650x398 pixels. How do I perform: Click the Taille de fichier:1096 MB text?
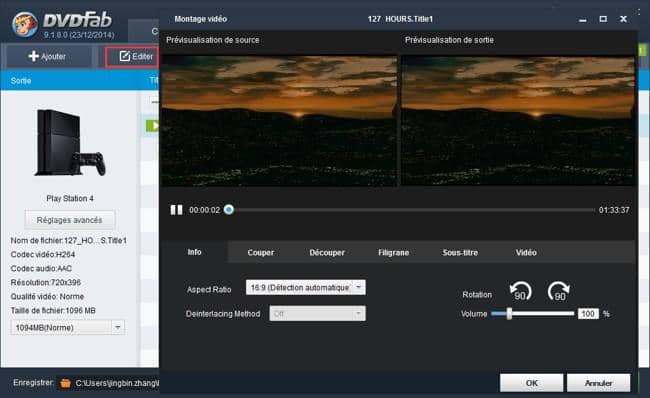(x=53, y=311)
